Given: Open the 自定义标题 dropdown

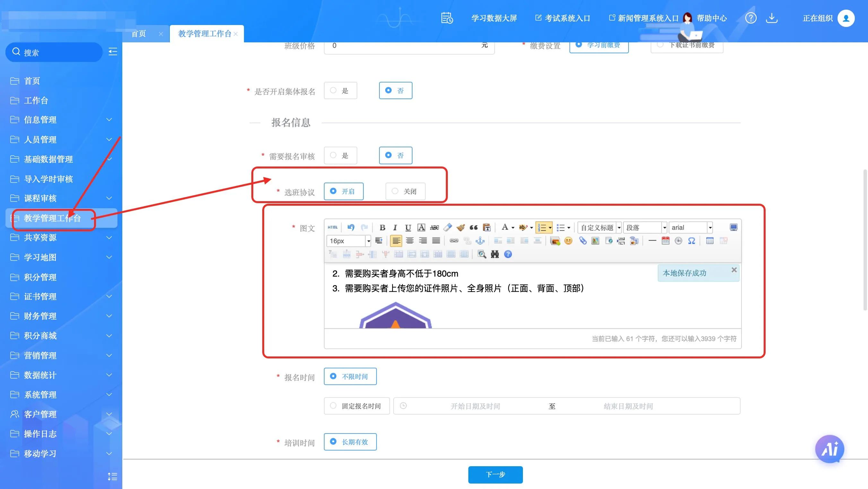Looking at the screenshot, I should pyautogui.click(x=599, y=227).
